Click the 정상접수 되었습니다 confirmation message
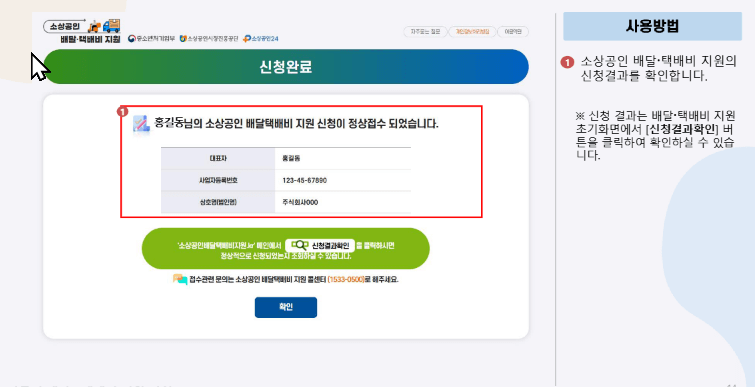The height and width of the screenshot is (387, 755). tap(297, 124)
